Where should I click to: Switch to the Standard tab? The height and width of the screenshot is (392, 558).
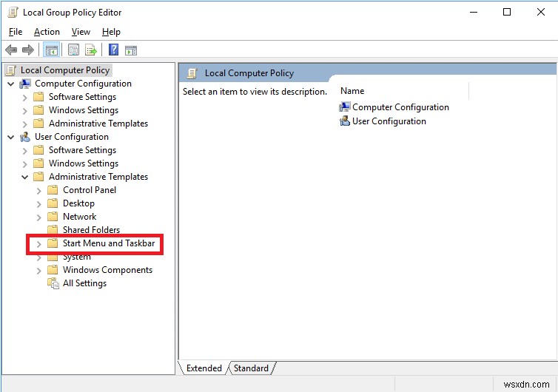[251, 368]
